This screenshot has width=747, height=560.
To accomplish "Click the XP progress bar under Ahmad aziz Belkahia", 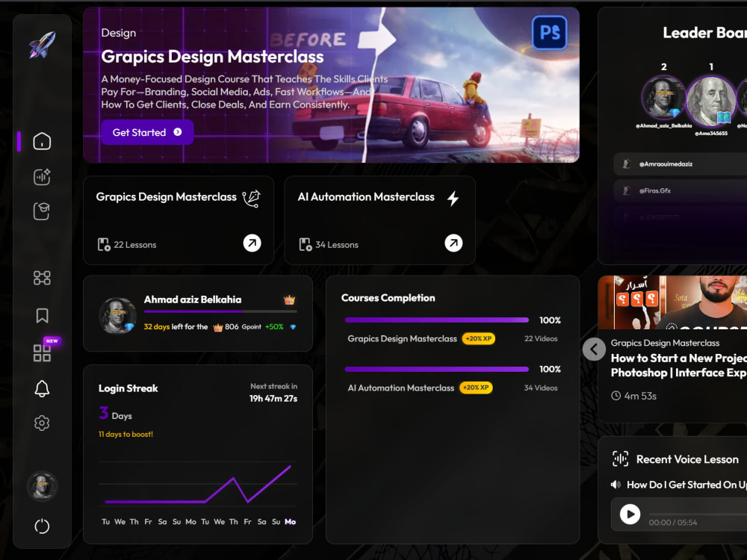I will coord(220,311).
